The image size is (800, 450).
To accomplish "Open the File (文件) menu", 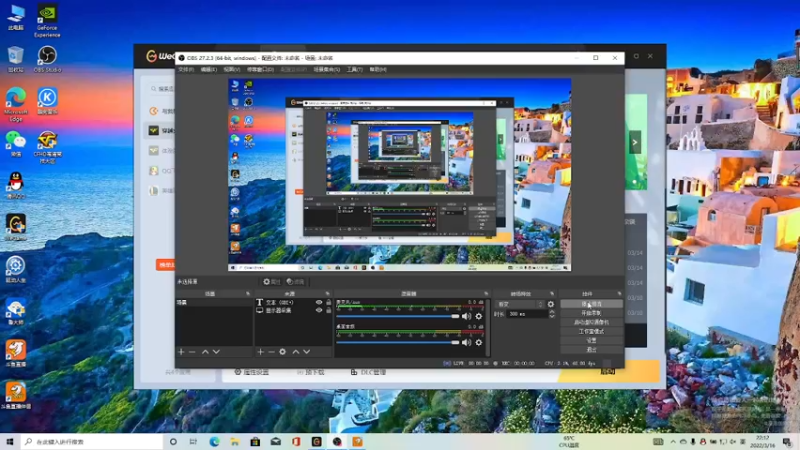I will click(185, 70).
